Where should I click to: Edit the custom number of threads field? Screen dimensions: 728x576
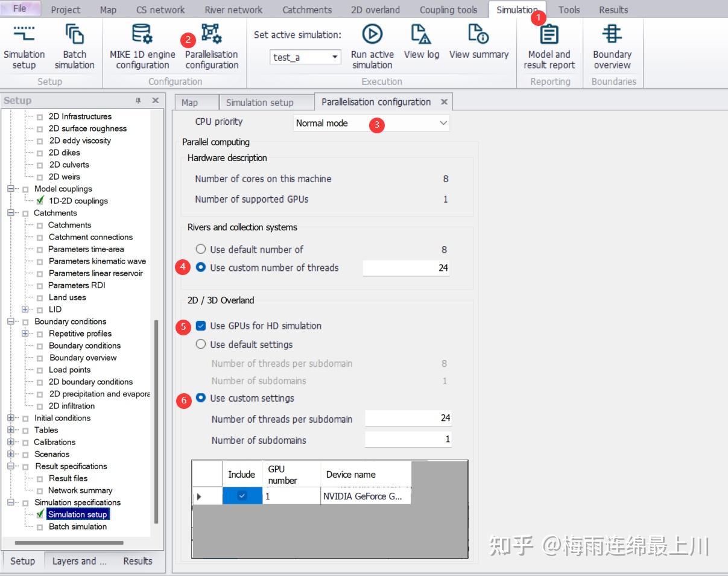click(406, 268)
